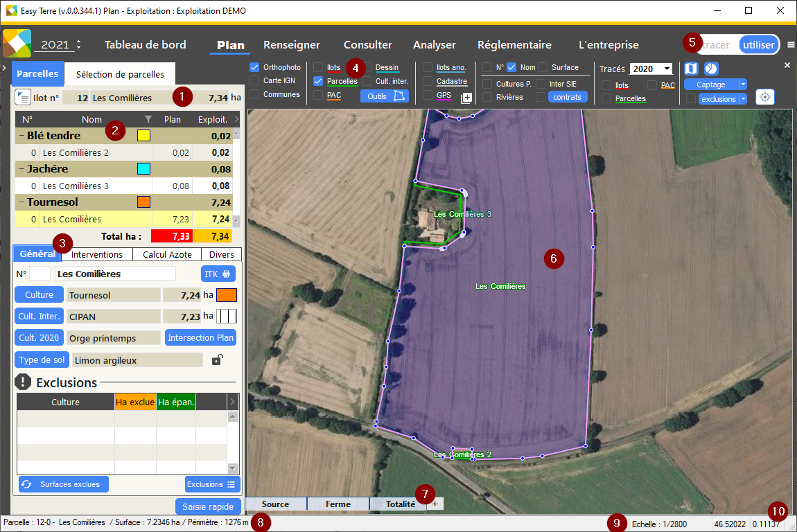This screenshot has width=797, height=532.
Task: Click the padlock icon beside Type de sol
Action: click(x=218, y=360)
